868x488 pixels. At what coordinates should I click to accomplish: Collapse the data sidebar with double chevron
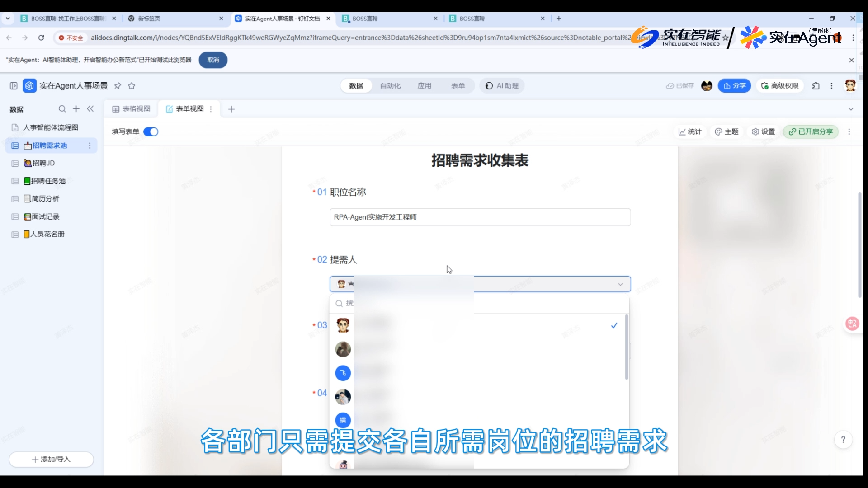click(90, 109)
